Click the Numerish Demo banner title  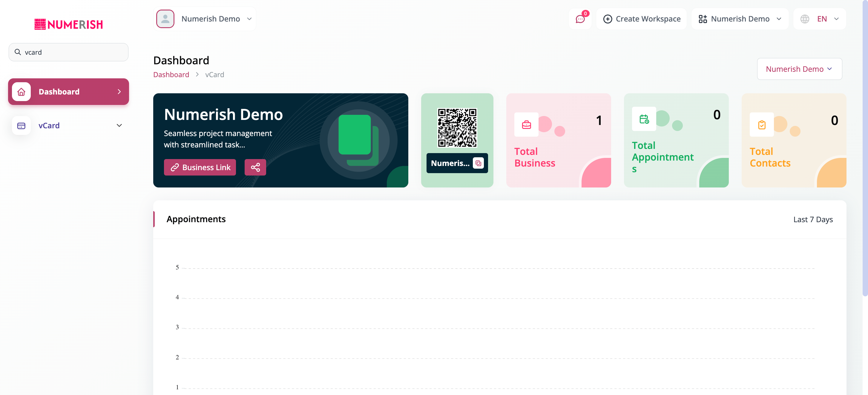pos(223,114)
